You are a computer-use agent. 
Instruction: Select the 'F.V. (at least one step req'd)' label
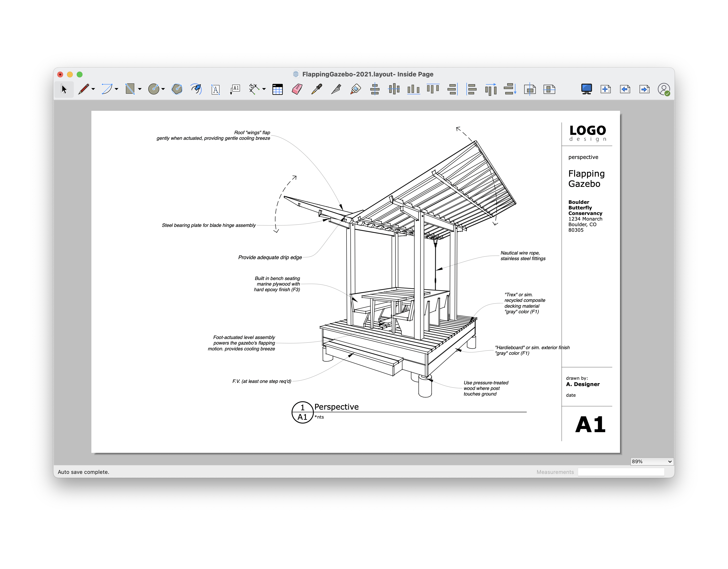click(262, 381)
